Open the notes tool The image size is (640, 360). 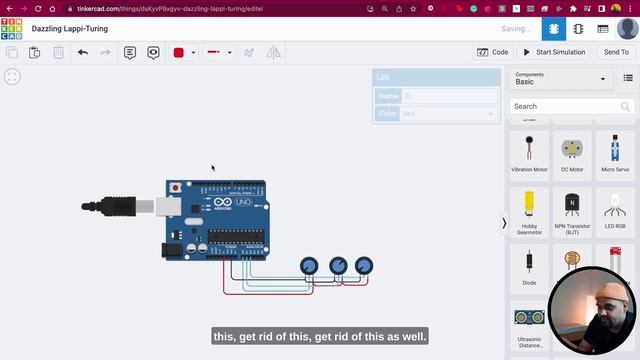pyautogui.click(x=130, y=53)
